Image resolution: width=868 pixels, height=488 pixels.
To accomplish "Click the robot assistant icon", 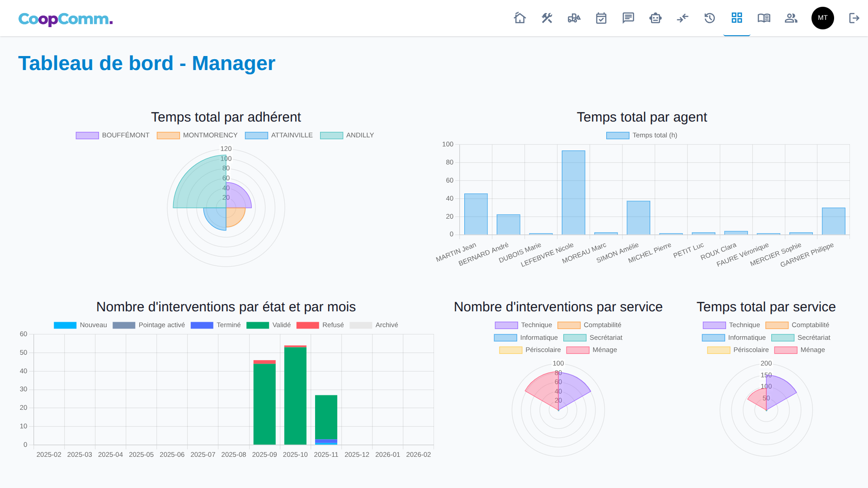I will [656, 18].
